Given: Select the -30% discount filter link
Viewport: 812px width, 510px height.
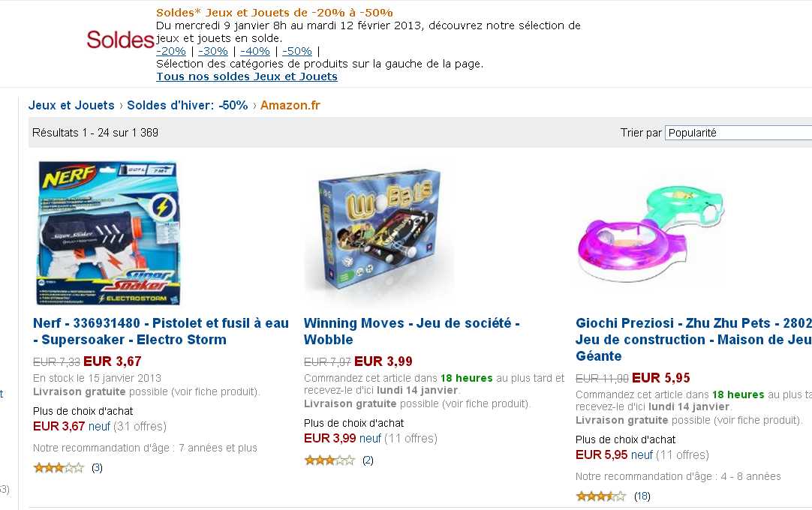Looking at the screenshot, I should click(x=213, y=51).
